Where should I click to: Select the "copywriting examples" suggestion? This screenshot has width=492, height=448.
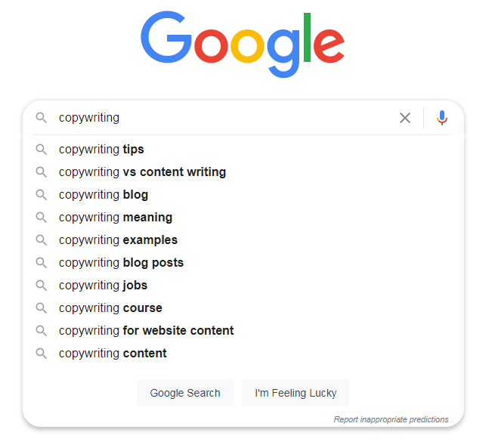[x=118, y=240]
